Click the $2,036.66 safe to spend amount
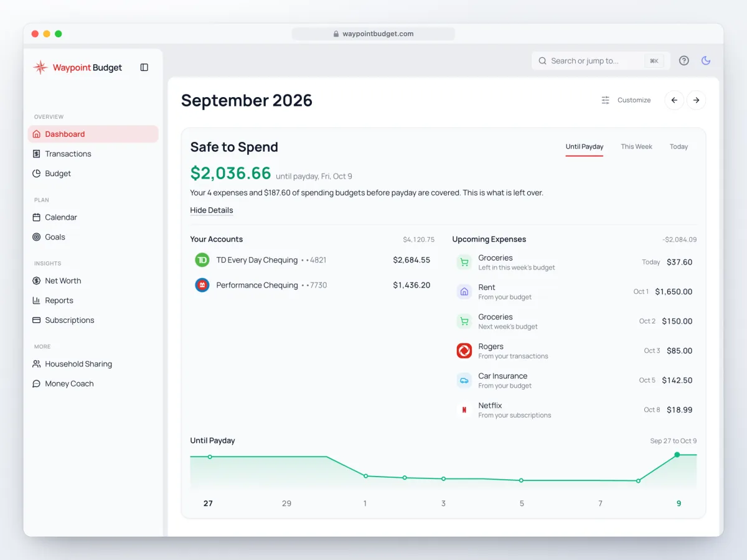 pyautogui.click(x=231, y=173)
